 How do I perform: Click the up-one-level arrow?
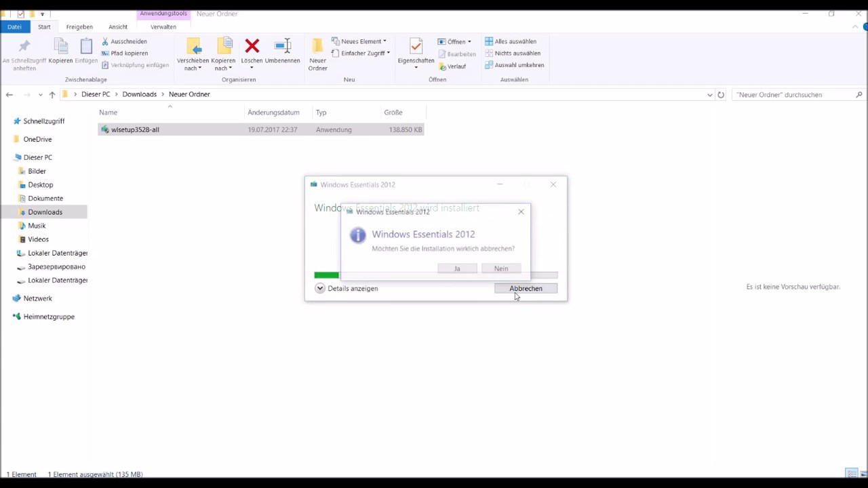coord(52,95)
